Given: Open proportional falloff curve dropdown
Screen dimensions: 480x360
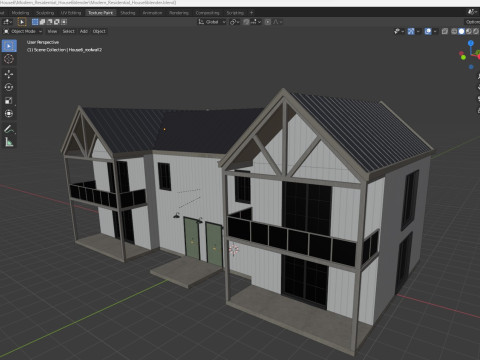Looking at the screenshot, I should (x=278, y=22).
